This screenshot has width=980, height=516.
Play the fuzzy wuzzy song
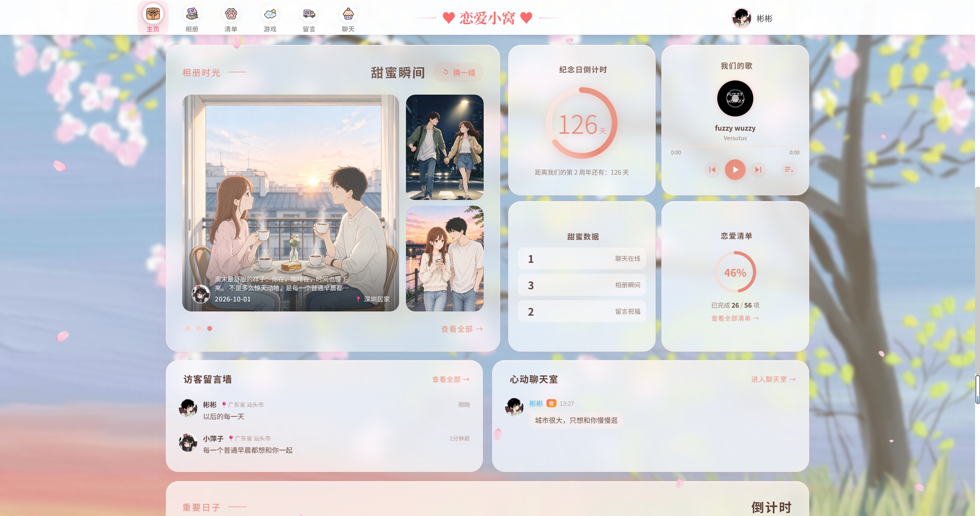click(735, 169)
